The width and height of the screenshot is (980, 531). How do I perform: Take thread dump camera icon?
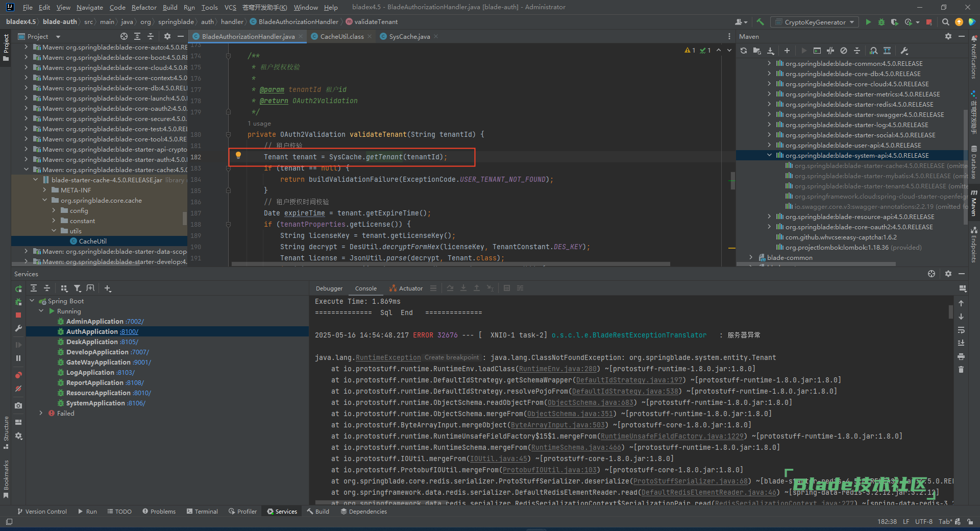pos(18,405)
